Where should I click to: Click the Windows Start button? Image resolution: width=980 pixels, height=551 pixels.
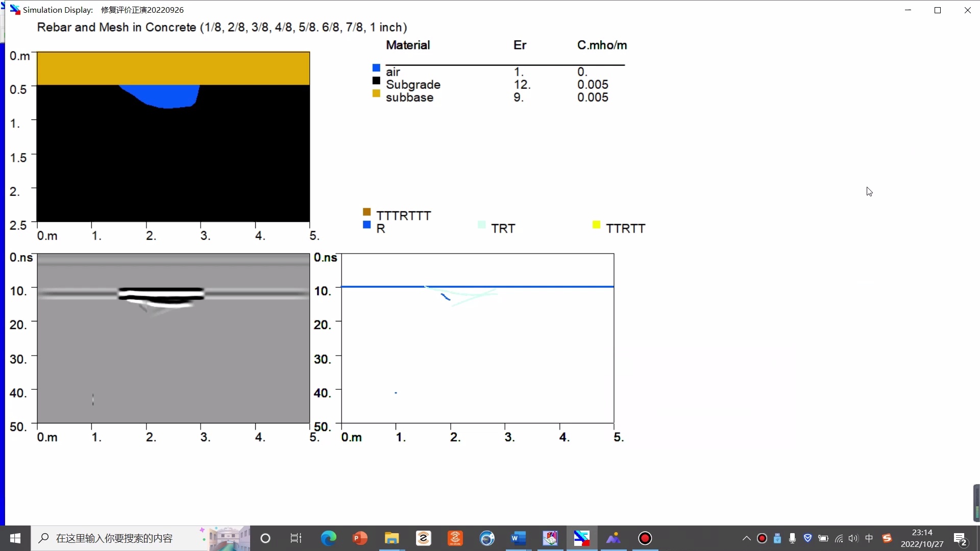click(x=15, y=538)
